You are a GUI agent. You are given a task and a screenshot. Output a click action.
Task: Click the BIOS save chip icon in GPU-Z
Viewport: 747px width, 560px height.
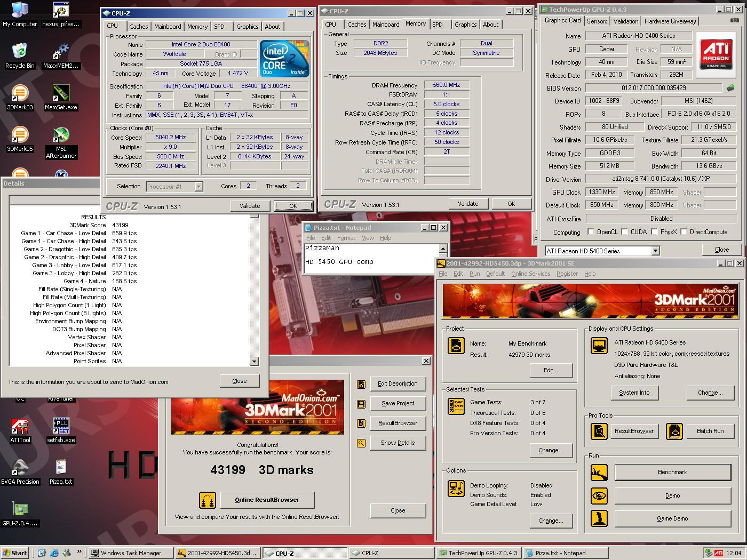[730, 88]
